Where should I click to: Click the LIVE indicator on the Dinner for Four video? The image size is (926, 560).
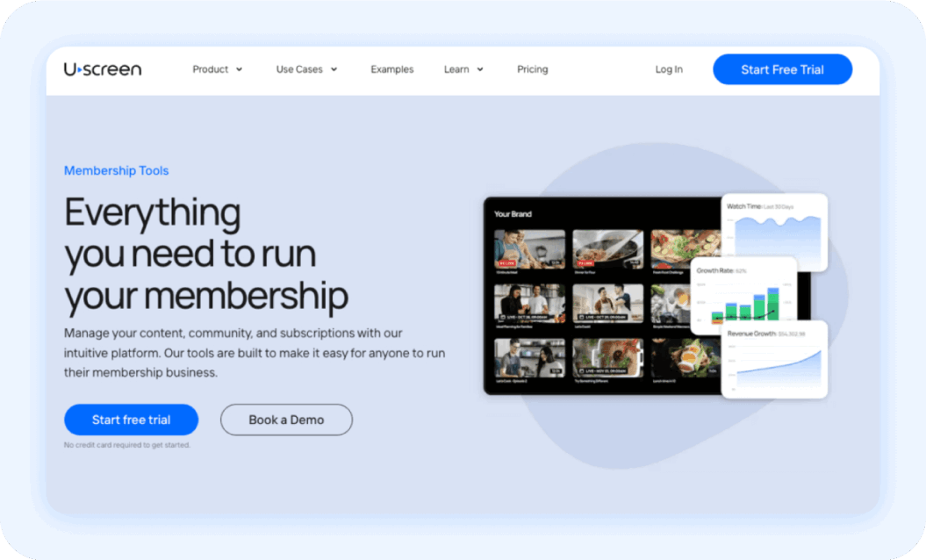584,263
